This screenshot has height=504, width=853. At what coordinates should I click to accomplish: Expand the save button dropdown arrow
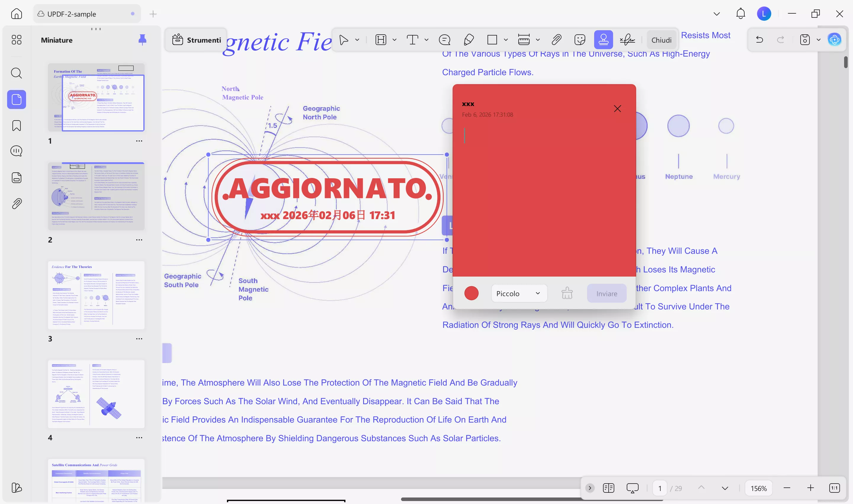(818, 39)
